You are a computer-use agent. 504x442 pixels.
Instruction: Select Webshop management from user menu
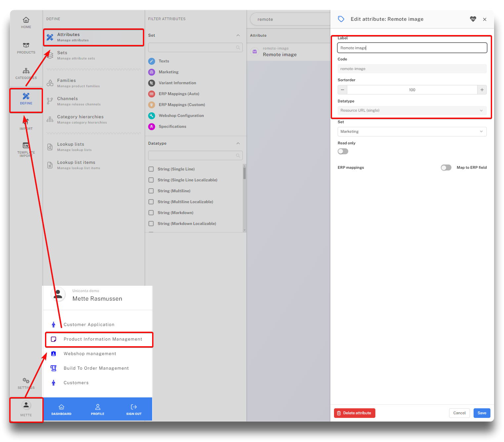tap(90, 354)
